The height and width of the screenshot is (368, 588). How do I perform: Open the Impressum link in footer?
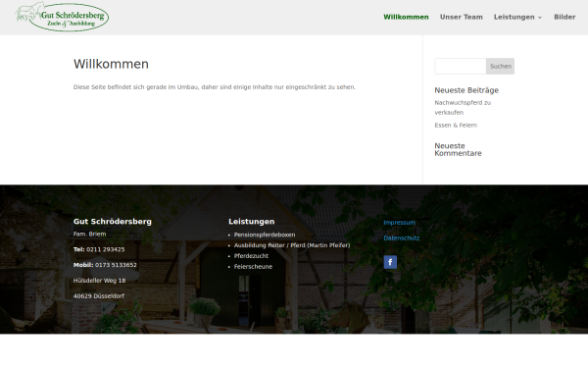point(400,223)
